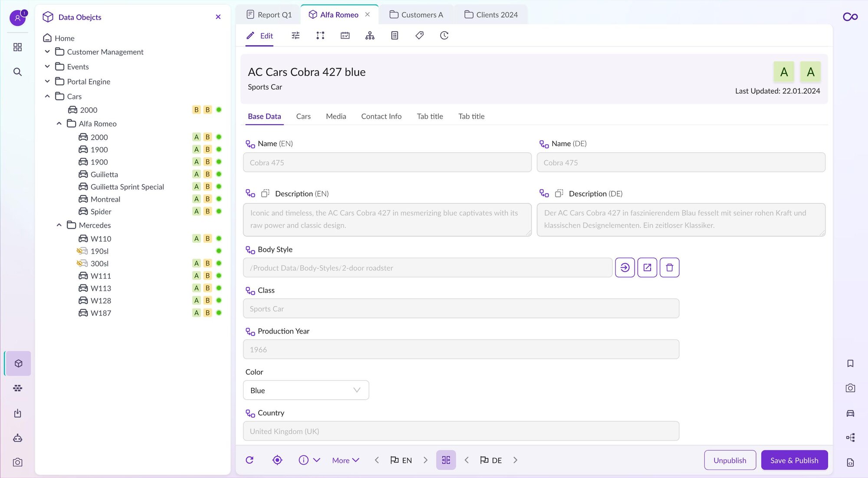Collapse the Cars folder

(47, 96)
